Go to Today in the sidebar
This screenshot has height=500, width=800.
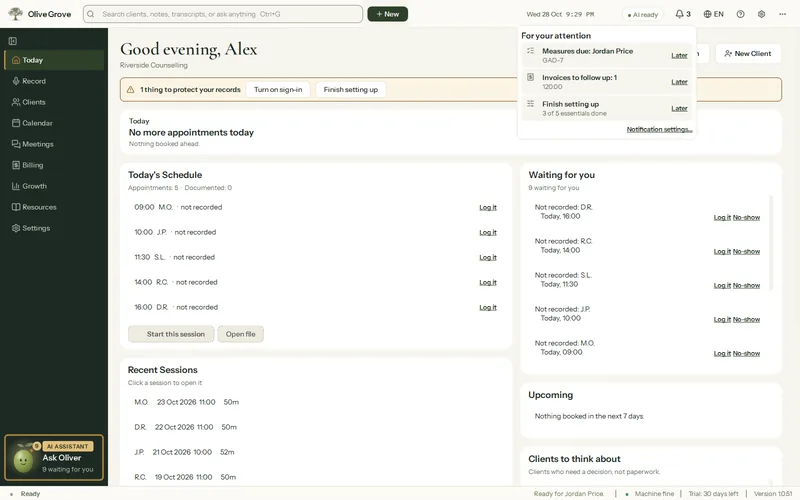(x=54, y=60)
